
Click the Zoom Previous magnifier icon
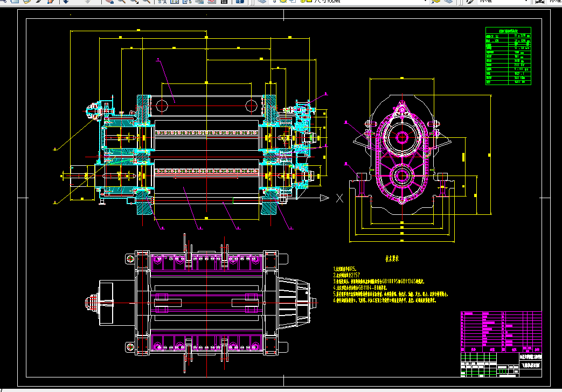pos(146,1)
